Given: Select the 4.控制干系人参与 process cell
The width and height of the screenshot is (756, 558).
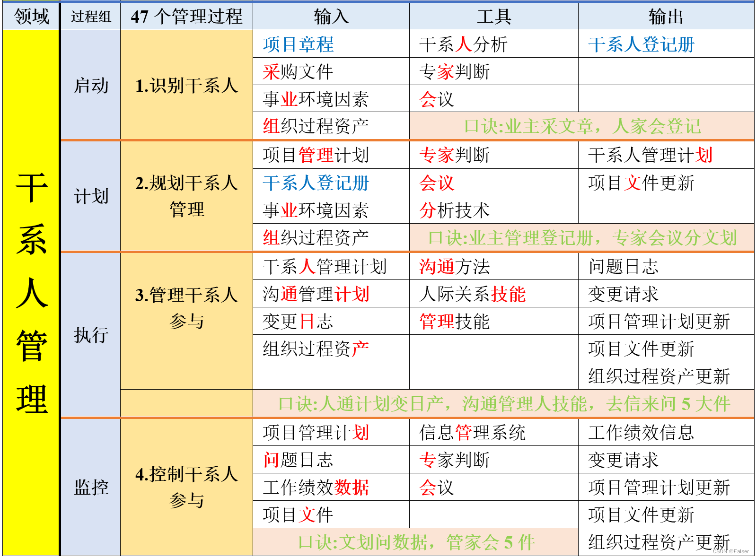Looking at the screenshot, I should pos(186,487).
